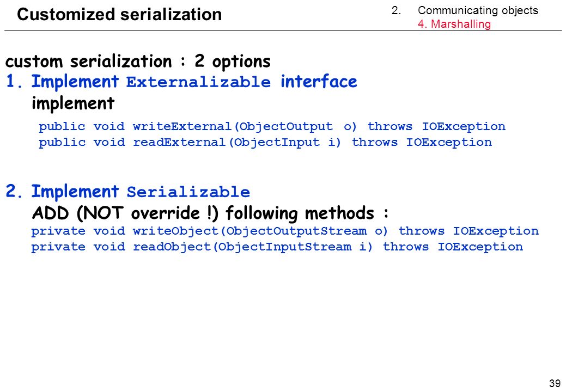The image size is (566, 392).
Task: Click 'ObjectOutput' parameter type
Action: tap(286, 126)
